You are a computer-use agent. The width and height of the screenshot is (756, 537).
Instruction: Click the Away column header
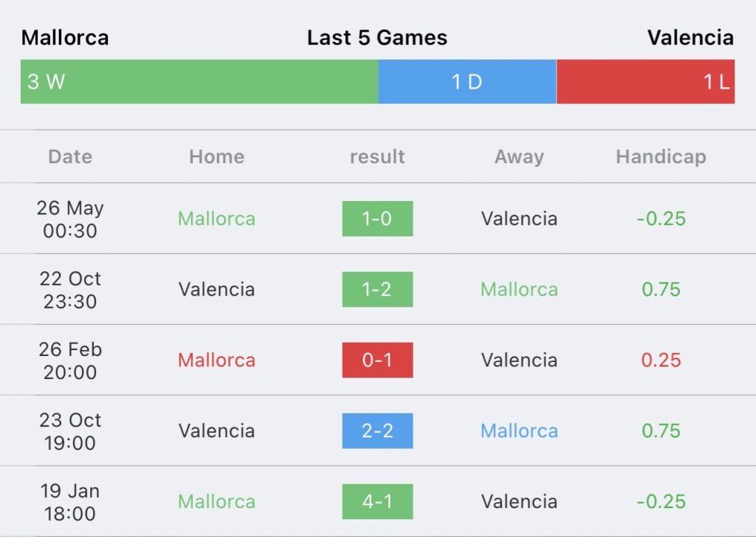[519, 157]
